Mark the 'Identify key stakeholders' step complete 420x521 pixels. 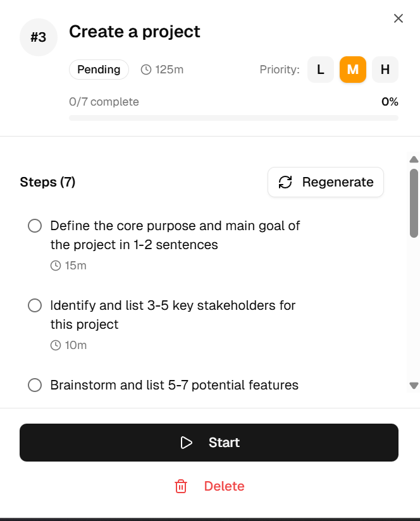[35, 305]
